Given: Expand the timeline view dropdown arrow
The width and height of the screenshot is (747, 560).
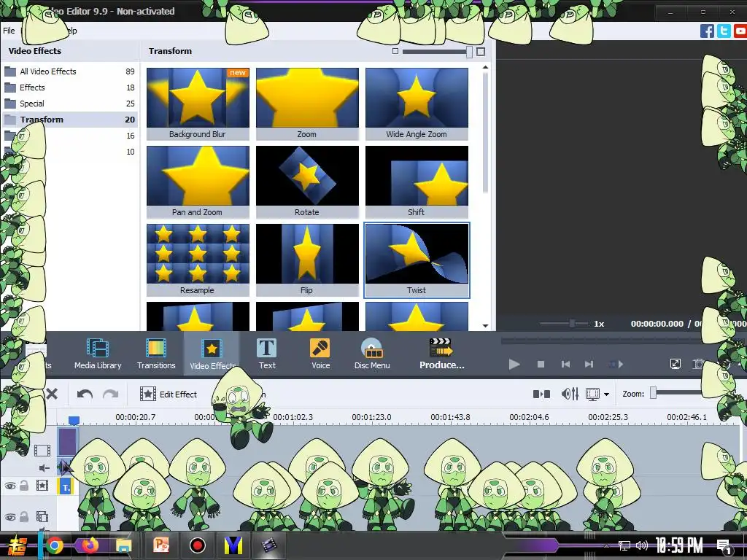Looking at the screenshot, I should pyautogui.click(x=606, y=394).
